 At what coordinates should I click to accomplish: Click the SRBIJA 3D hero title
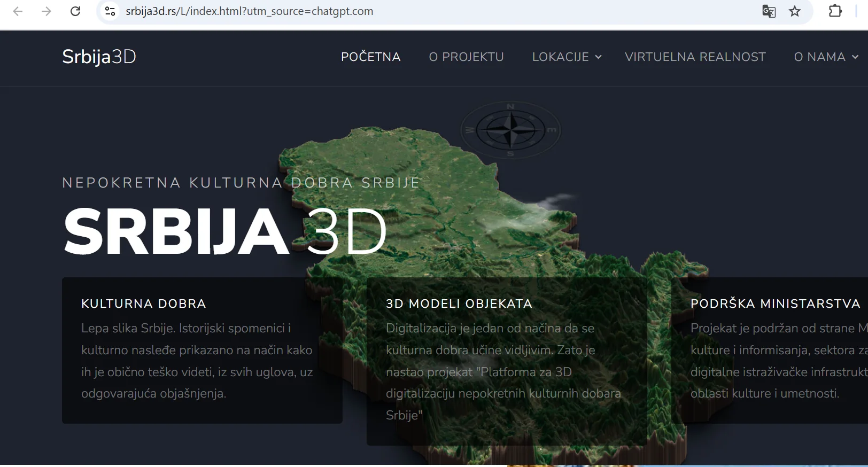(x=224, y=231)
